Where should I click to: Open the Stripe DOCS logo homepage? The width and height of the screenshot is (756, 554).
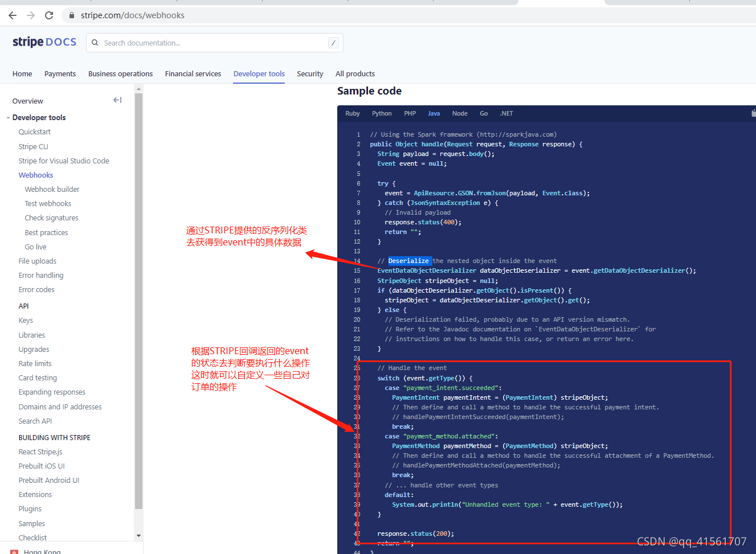(x=44, y=42)
